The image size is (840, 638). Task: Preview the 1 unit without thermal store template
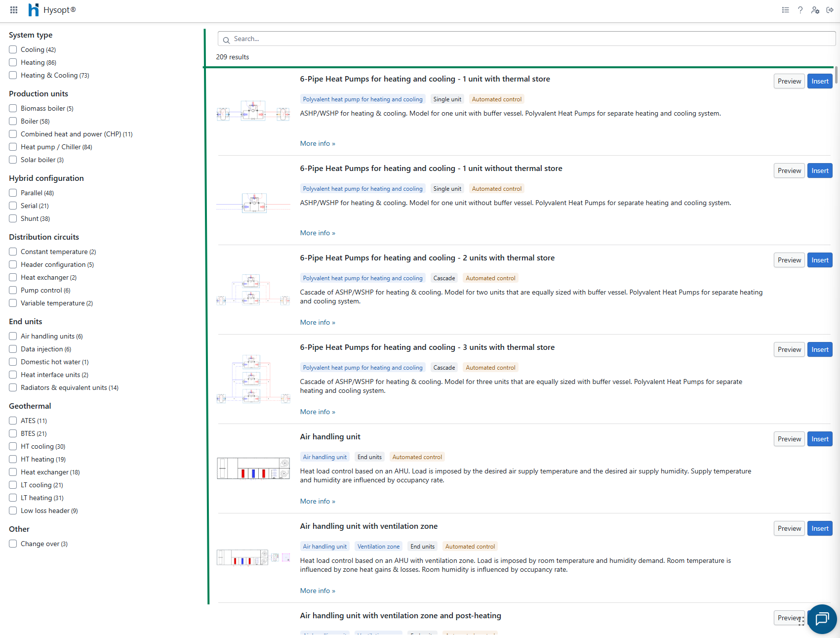point(789,170)
